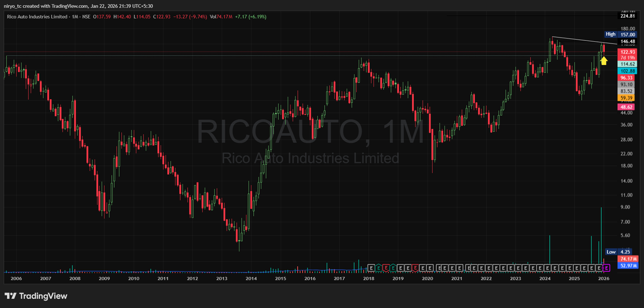
Task: Click the 7d 19h bar countdown label
Action: [x=628, y=57]
